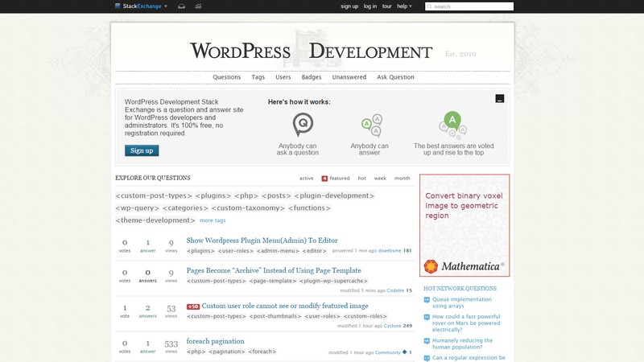Click the best answers voted up icon
The width and height of the screenshot is (644, 362).
pos(452,125)
